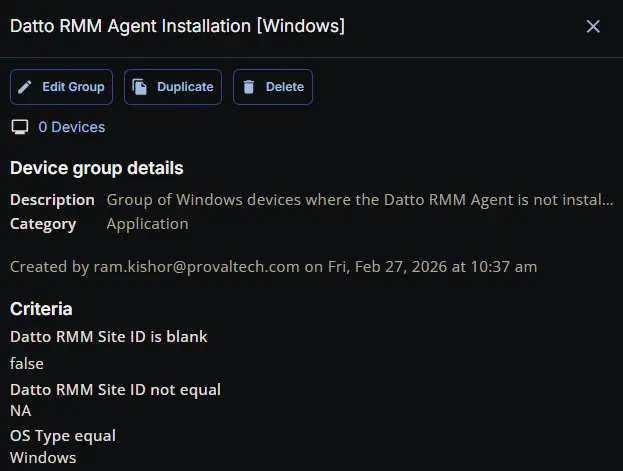The height and width of the screenshot is (471, 623).
Task: Click the false criterion value
Action: coord(27,363)
